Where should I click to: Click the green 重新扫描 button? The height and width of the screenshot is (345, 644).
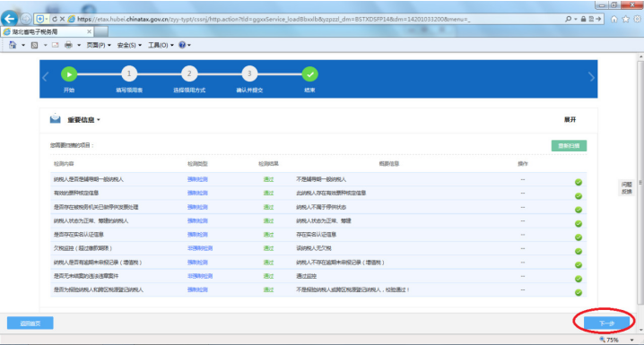569,146
